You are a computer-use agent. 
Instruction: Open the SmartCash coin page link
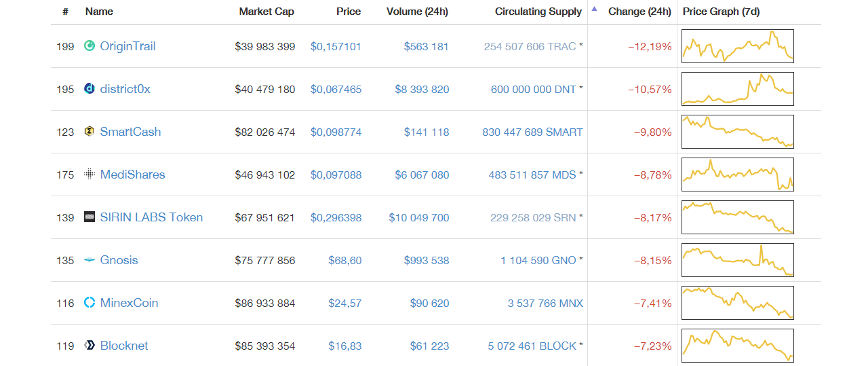tap(130, 132)
